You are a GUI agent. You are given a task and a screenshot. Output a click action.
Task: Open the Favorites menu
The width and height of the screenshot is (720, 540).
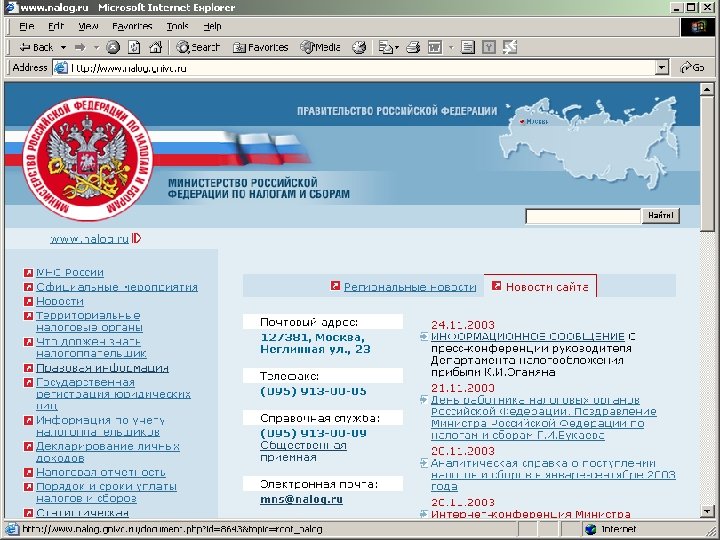pyautogui.click(x=132, y=27)
